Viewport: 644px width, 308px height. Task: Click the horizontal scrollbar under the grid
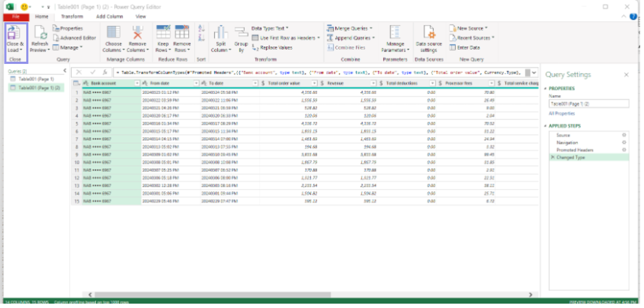[x=213, y=295]
